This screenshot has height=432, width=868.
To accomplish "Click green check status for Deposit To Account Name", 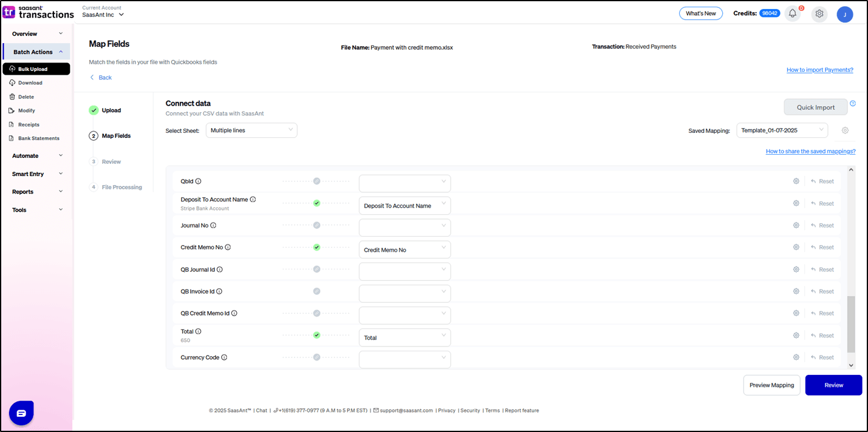I will tap(316, 203).
